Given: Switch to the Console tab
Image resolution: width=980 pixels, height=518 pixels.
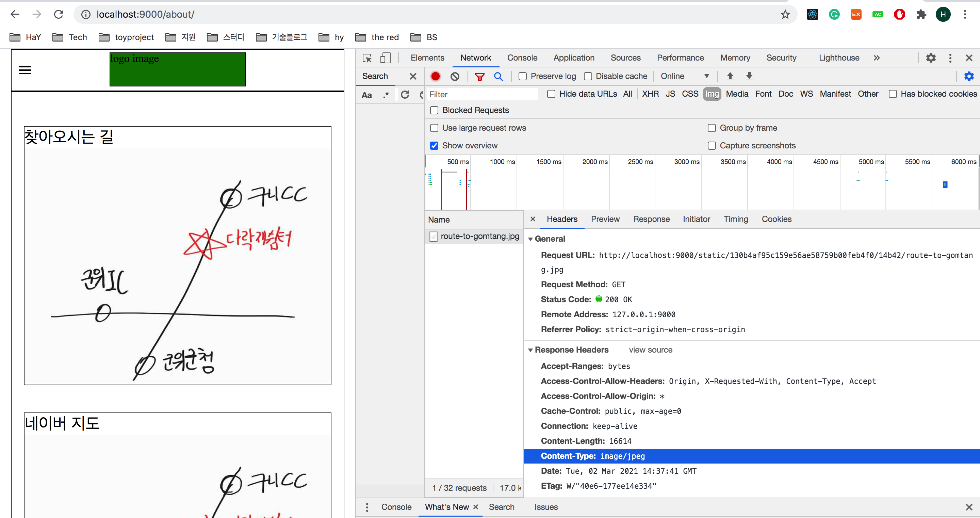Looking at the screenshot, I should pyautogui.click(x=522, y=58).
